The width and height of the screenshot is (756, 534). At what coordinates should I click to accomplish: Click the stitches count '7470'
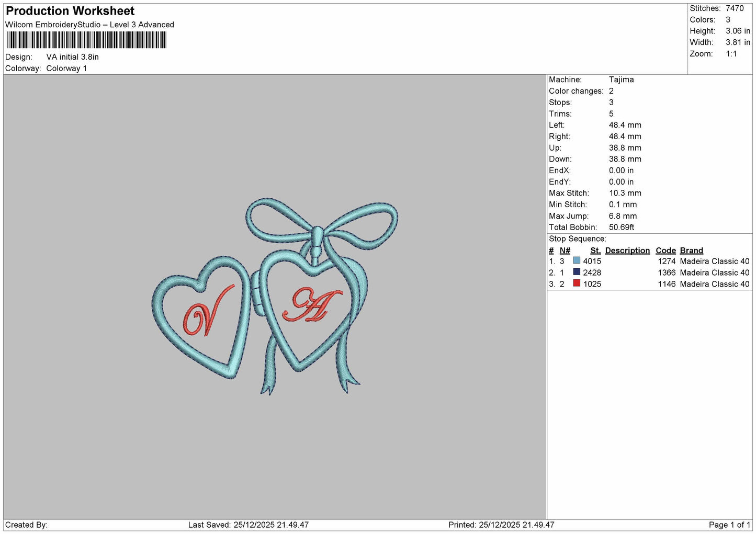(x=735, y=8)
